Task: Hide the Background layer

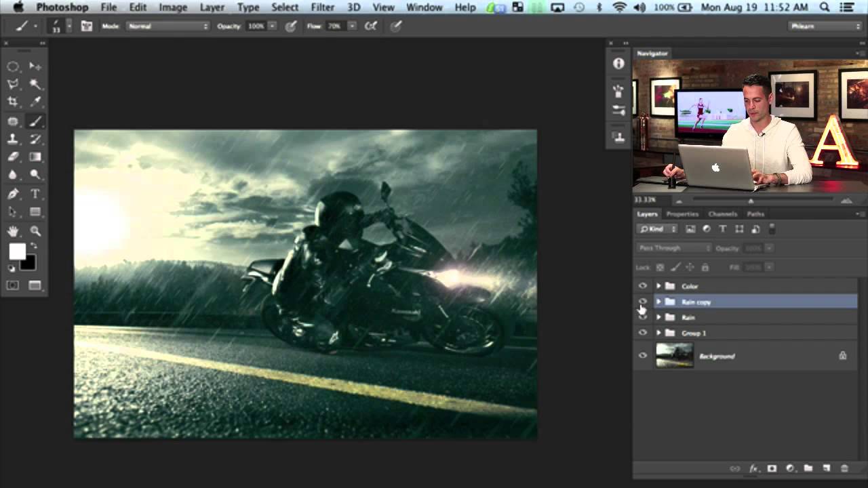Action: pos(643,356)
